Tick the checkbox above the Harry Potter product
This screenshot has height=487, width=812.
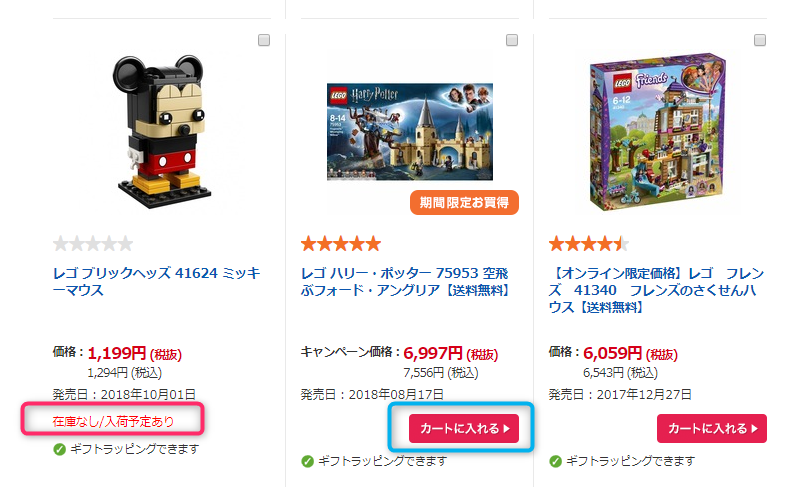pos(512,40)
